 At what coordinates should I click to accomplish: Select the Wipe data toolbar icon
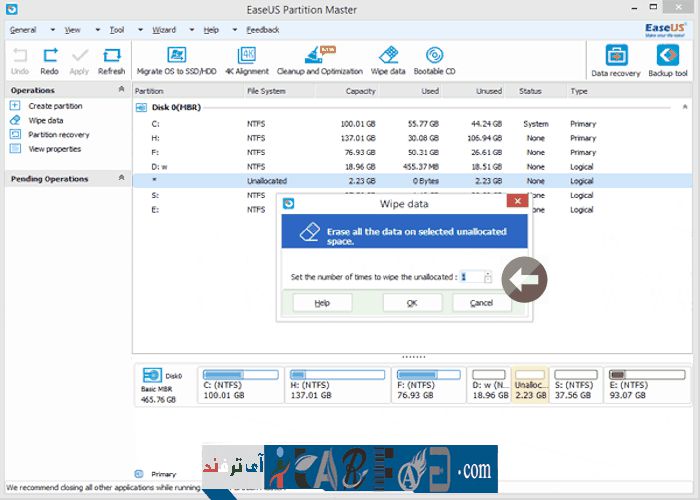click(x=388, y=56)
